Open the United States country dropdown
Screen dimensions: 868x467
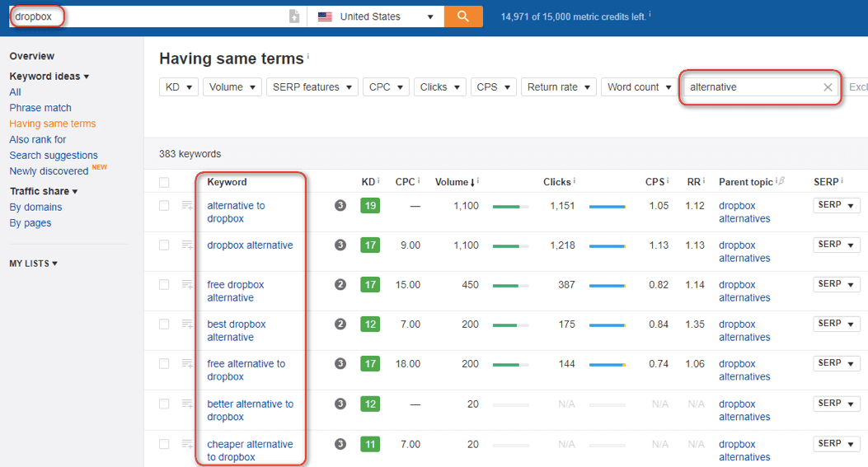pos(377,16)
